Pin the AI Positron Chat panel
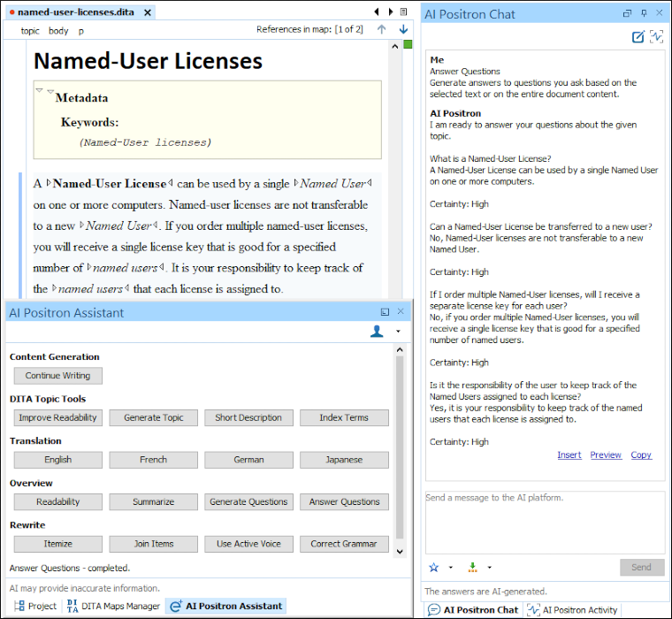This screenshot has height=619, width=672. [644, 13]
